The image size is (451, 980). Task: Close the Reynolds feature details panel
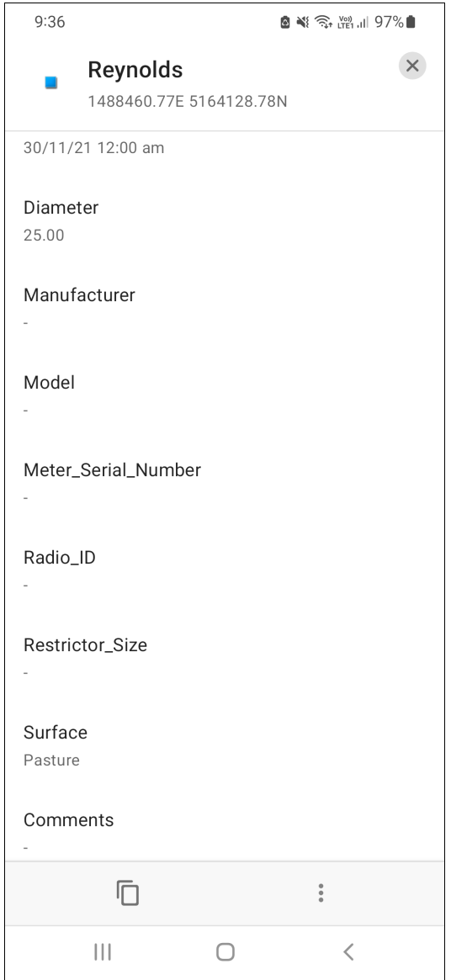[412, 66]
